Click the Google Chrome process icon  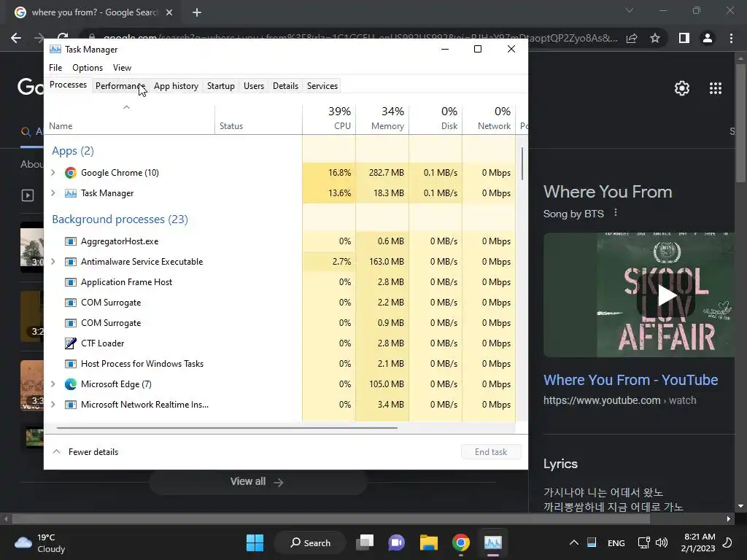tap(71, 173)
